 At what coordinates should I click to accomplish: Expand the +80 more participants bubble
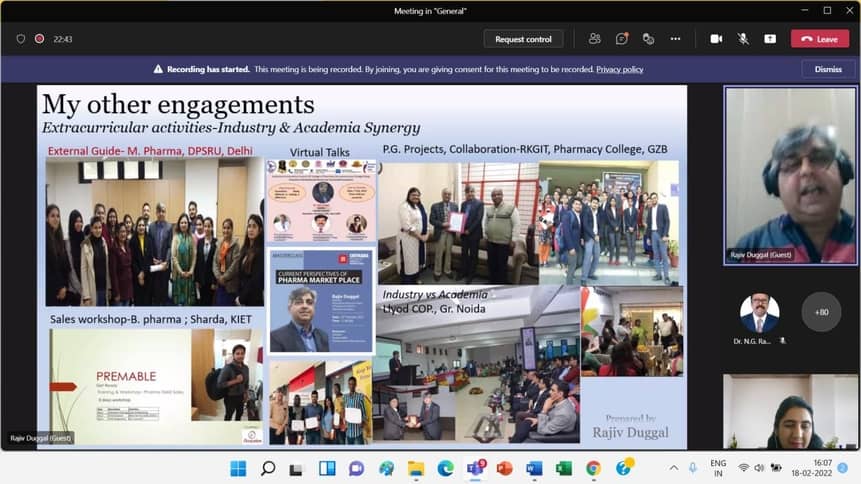click(x=821, y=312)
